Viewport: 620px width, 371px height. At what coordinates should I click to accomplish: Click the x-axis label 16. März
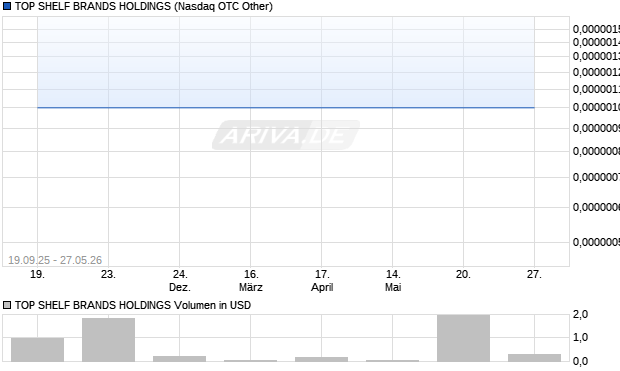coord(251,280)
